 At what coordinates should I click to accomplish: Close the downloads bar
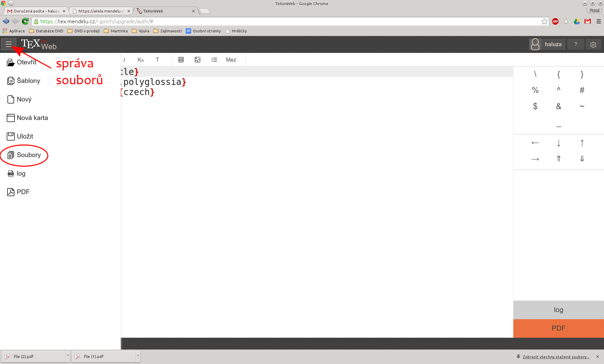click(x=598, y=357)
